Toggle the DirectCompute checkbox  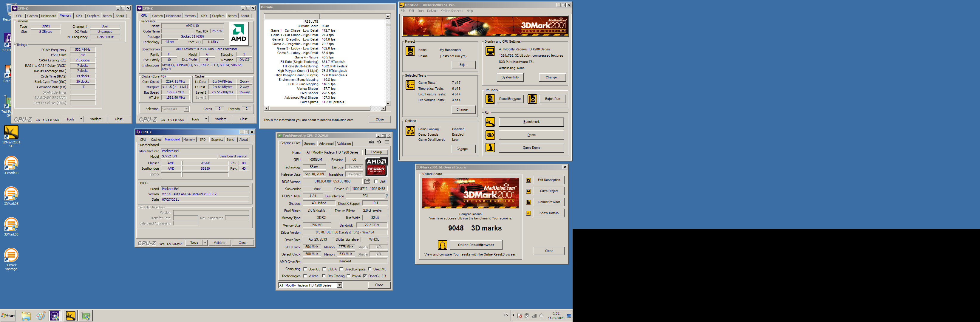pos(341,269)
